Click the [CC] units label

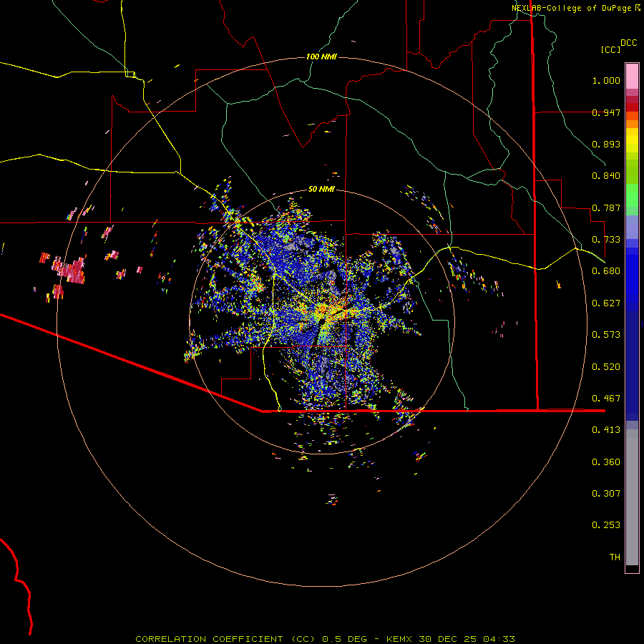[610, 49]
